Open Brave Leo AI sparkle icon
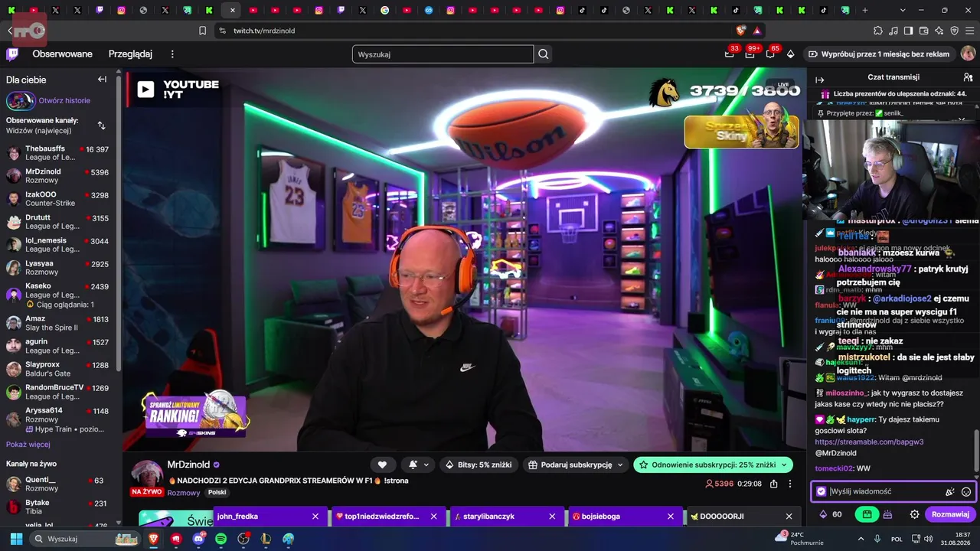Viewport: 980px width, 551px height. click(x=939, y=31)
